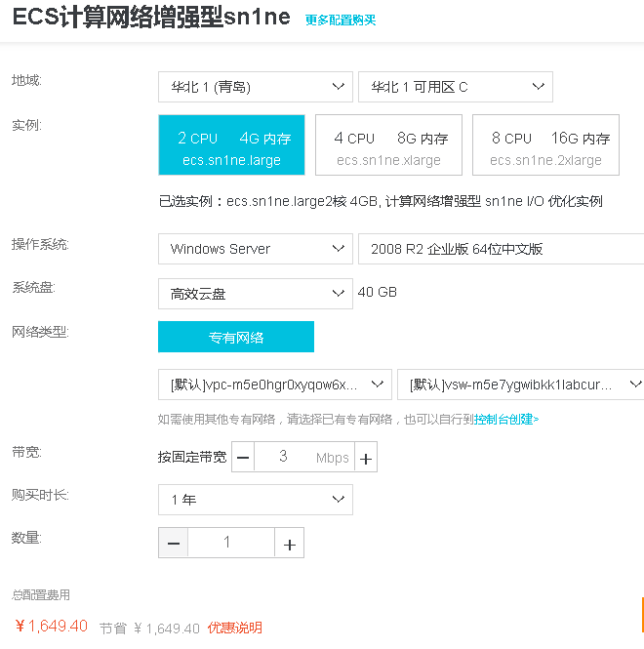644x649 pixels.
Task: Open the 华北 1 (青岛) region dropdown
Action: (256, 87)
